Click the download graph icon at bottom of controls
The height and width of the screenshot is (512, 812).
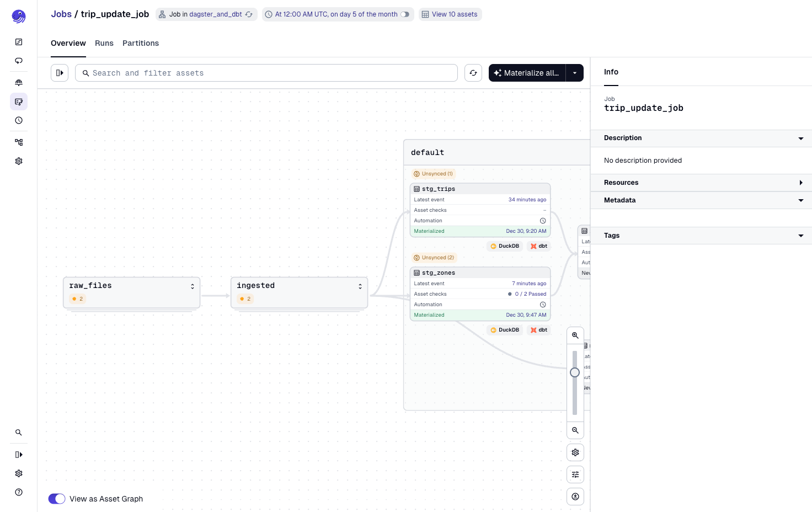575,496
